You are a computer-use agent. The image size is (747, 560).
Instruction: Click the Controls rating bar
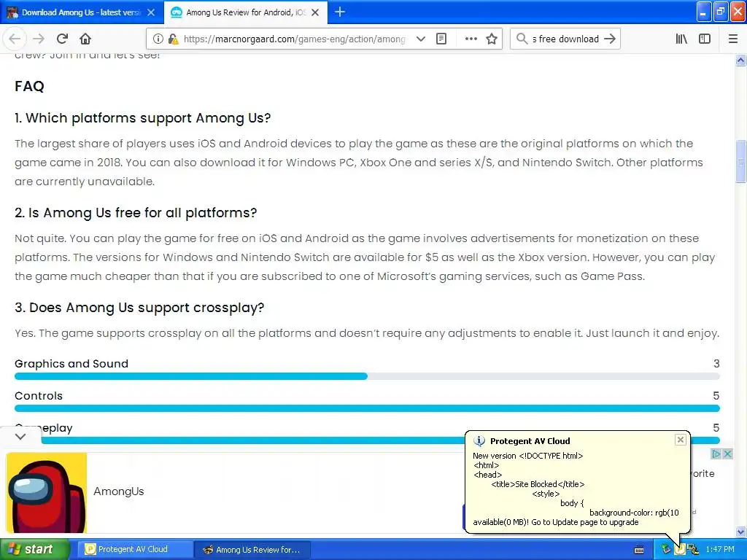[x=367, y=408]
